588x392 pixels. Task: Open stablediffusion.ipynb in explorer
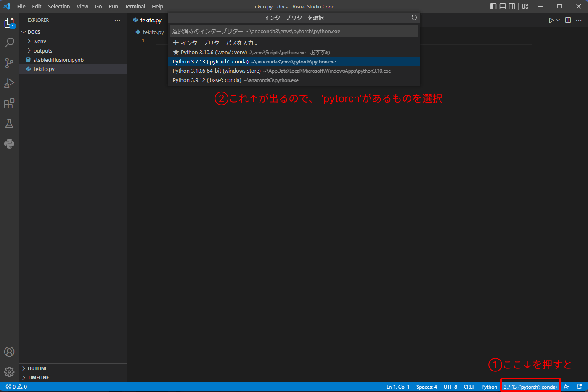tap(73, 60)
